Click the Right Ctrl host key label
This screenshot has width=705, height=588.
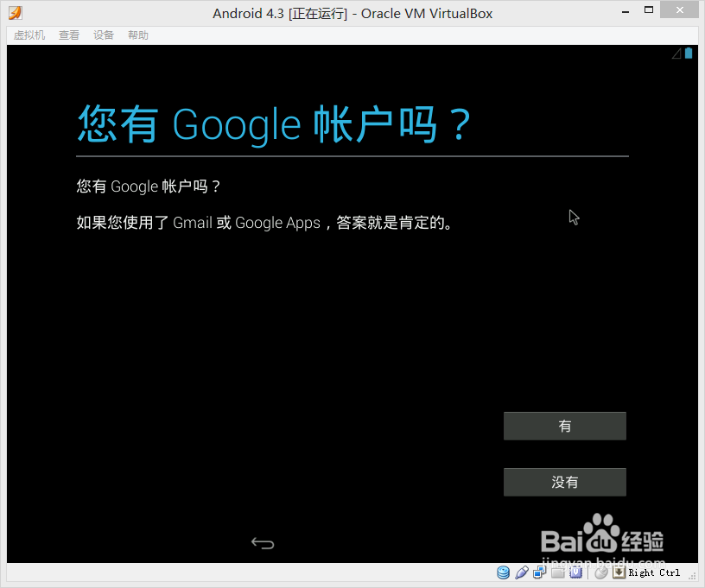click(654, 572)
